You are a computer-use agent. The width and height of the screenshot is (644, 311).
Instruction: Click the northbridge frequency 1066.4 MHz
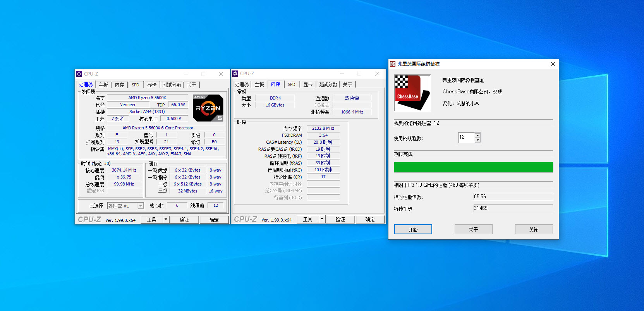point(352,112)
